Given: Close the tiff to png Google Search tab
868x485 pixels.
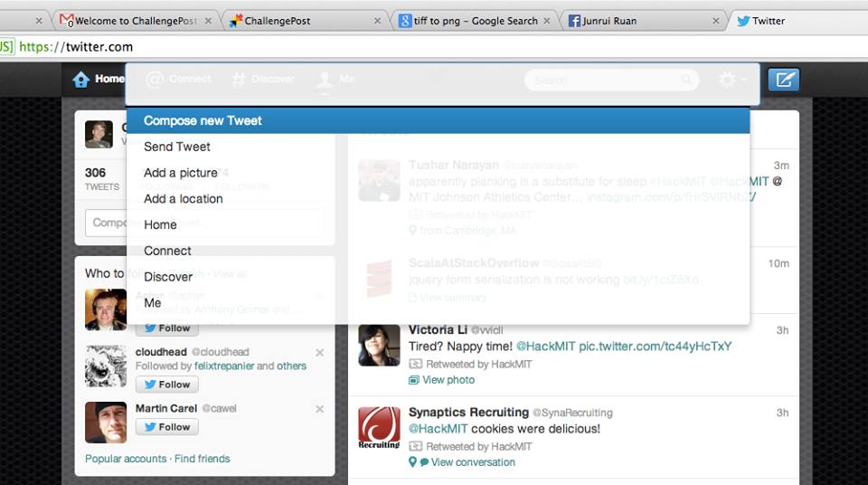Looking at the screenshot, I should [547, 21].
